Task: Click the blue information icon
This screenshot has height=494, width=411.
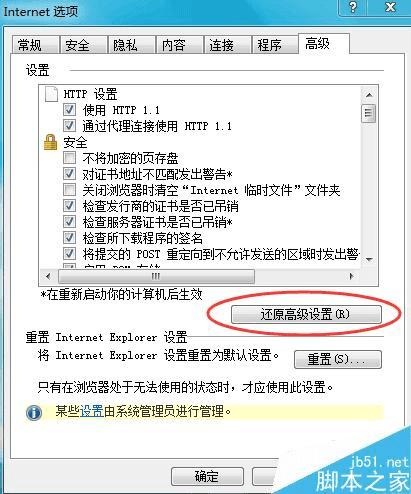Action: click(x=34, y=413)
